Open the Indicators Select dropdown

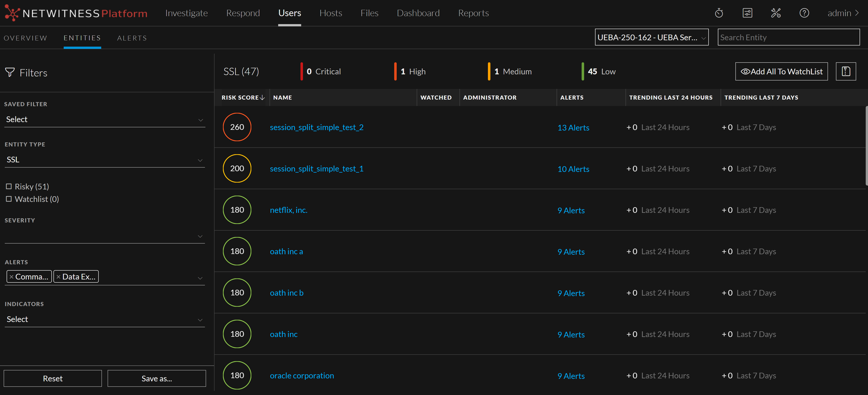click(104, 319)
